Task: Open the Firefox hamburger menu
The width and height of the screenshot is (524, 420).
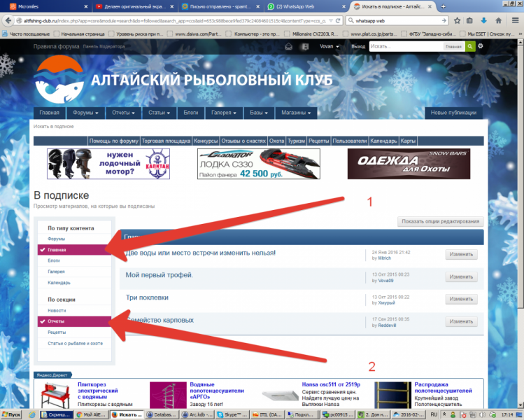Action: pos(516,21)
